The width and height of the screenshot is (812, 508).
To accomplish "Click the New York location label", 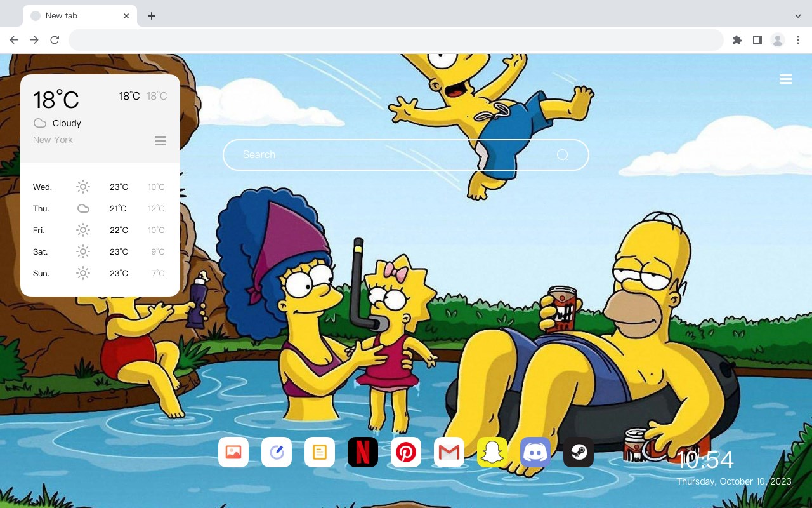I will (53, 140).
